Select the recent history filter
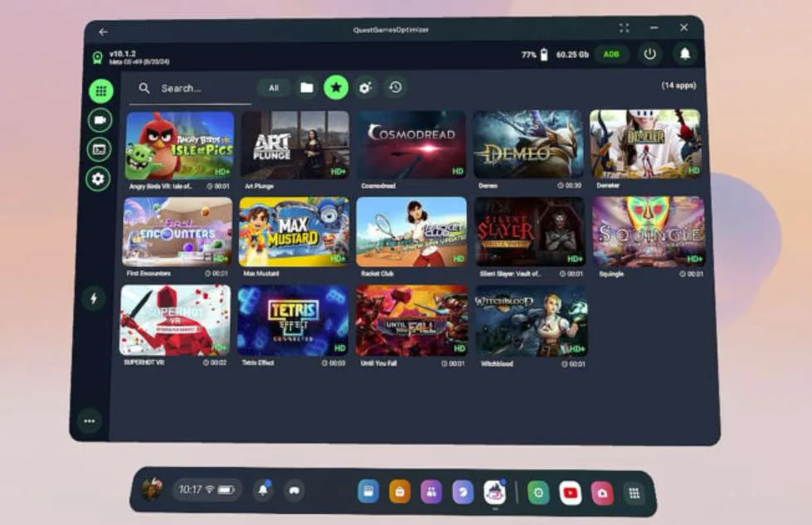Screen dimensions: 812x525 396,87
